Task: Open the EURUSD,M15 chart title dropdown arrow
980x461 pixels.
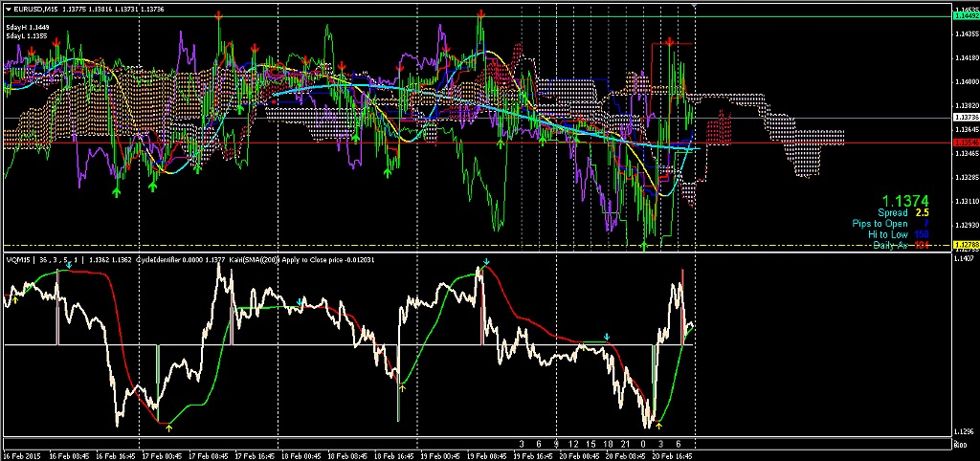Action: (x=6, y=9)
